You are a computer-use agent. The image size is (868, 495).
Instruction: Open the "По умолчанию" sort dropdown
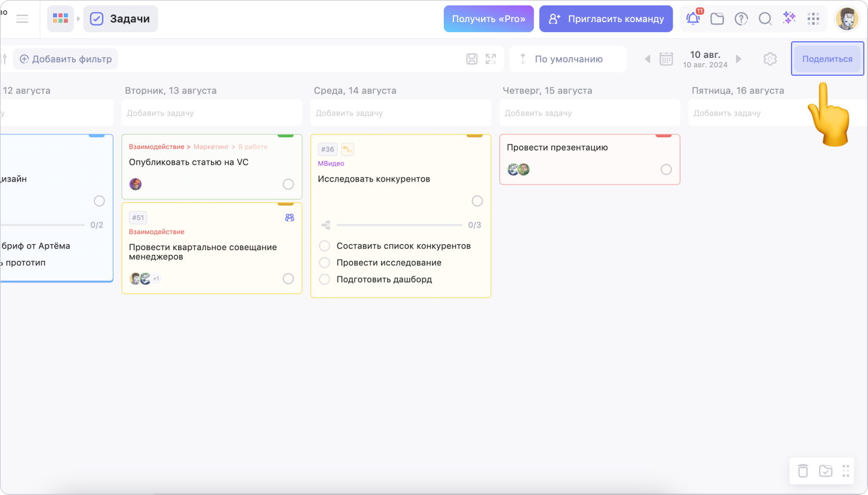(568, 59)
